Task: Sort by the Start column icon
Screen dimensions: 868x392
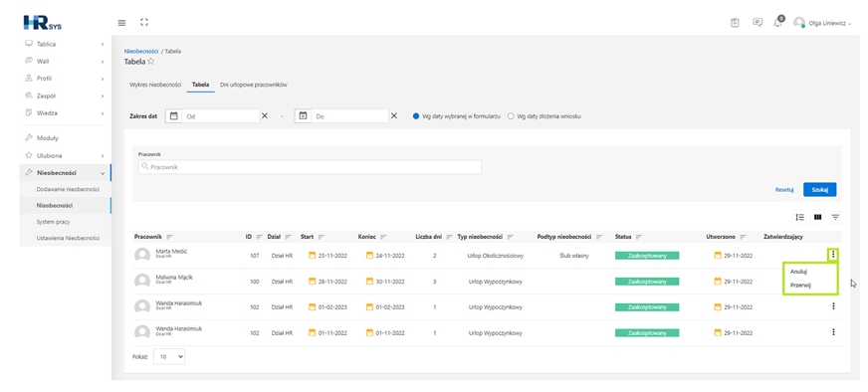Action: (x=322, y=237)
